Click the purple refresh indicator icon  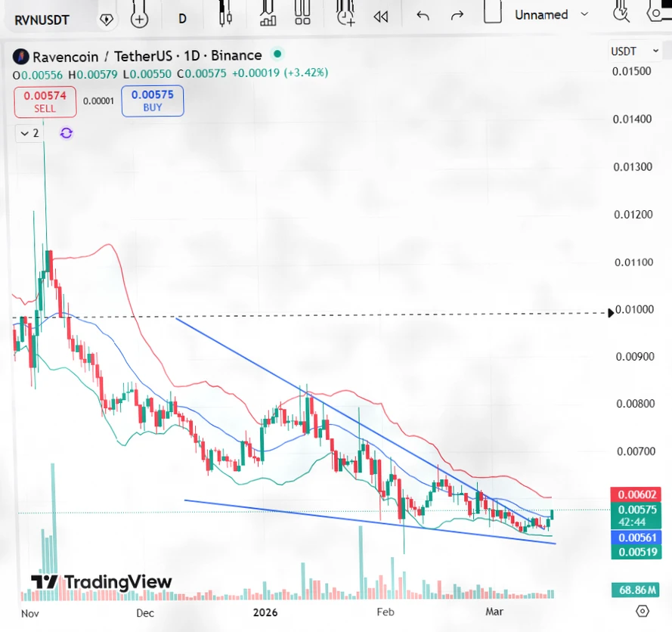click(66, 133)
